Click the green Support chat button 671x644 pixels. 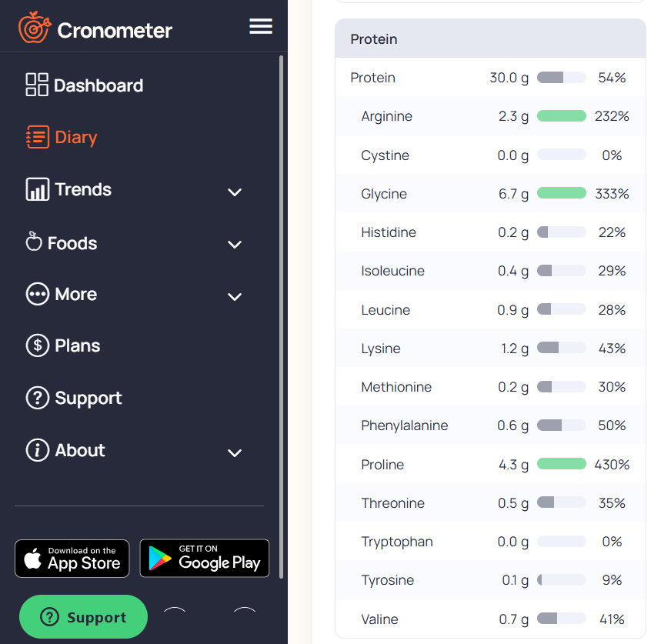83,617
